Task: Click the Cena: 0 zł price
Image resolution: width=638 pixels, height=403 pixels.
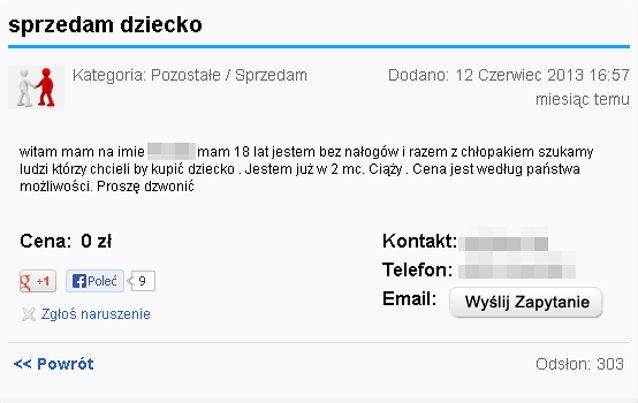Action: coord(65,241)
